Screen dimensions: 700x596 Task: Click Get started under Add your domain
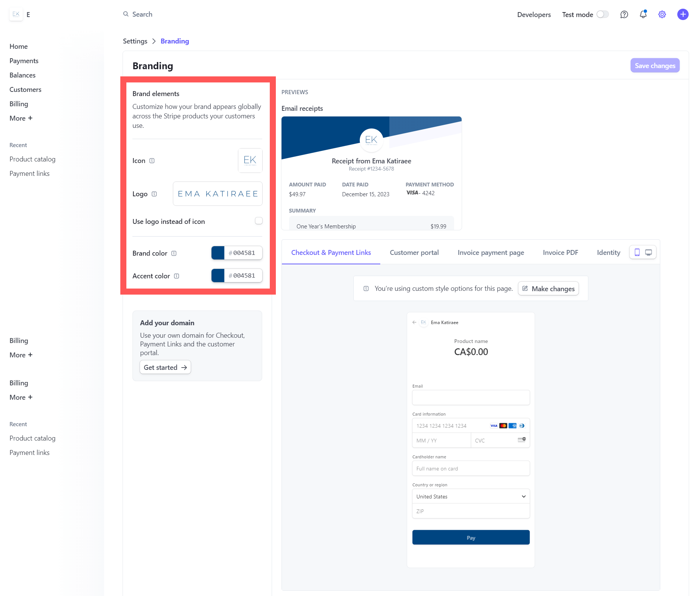(165, 367)
